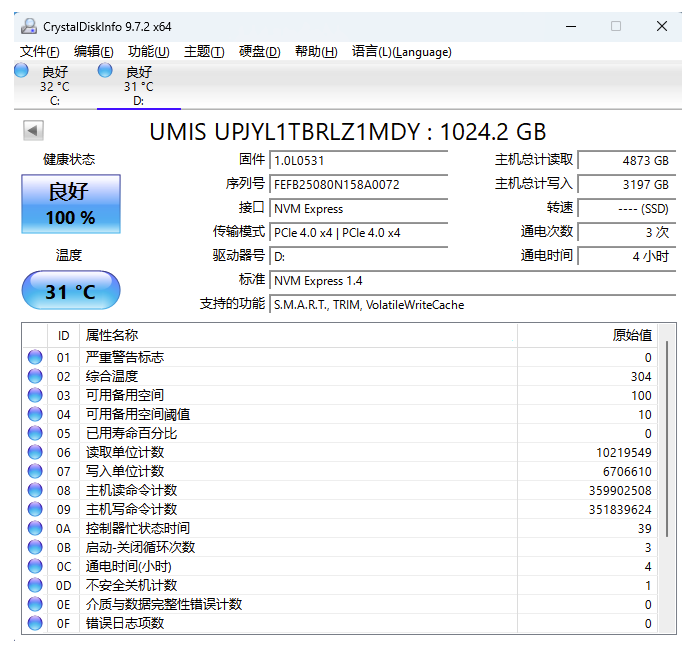Click power on count value 3 次
Viewport: 698px width, 655px height.
[x=627, y=232]
